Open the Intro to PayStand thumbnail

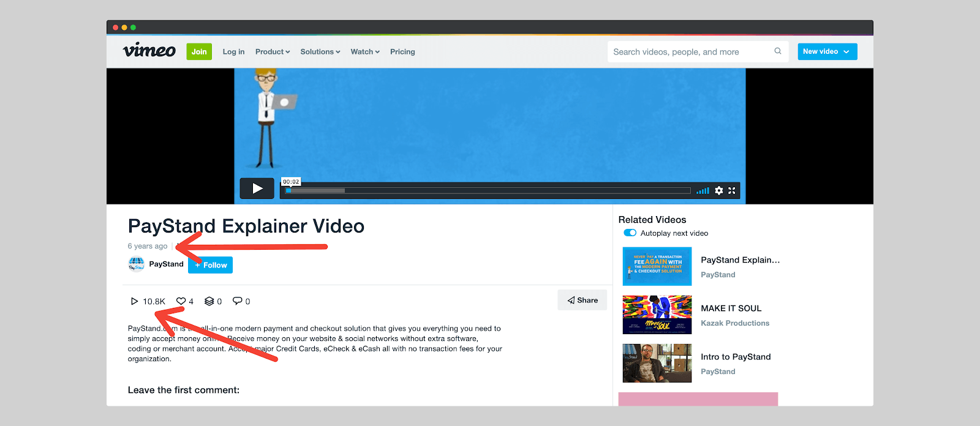657,363
